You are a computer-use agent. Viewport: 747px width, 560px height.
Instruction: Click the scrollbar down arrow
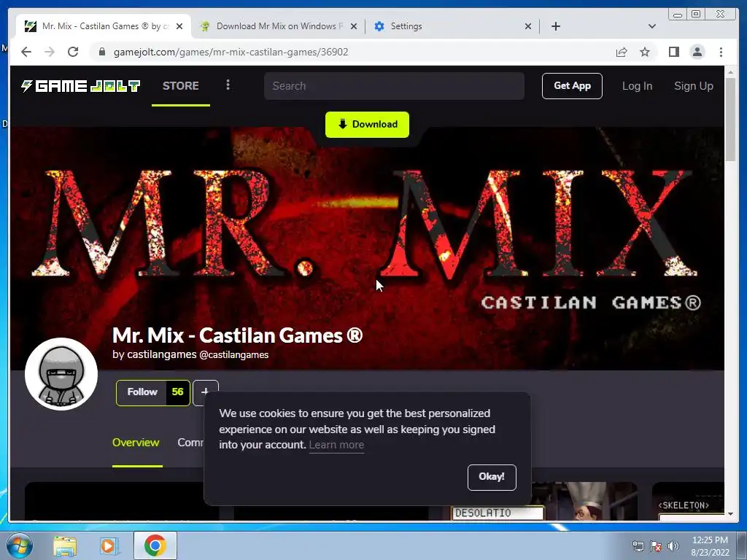click(x=730, y=514)
